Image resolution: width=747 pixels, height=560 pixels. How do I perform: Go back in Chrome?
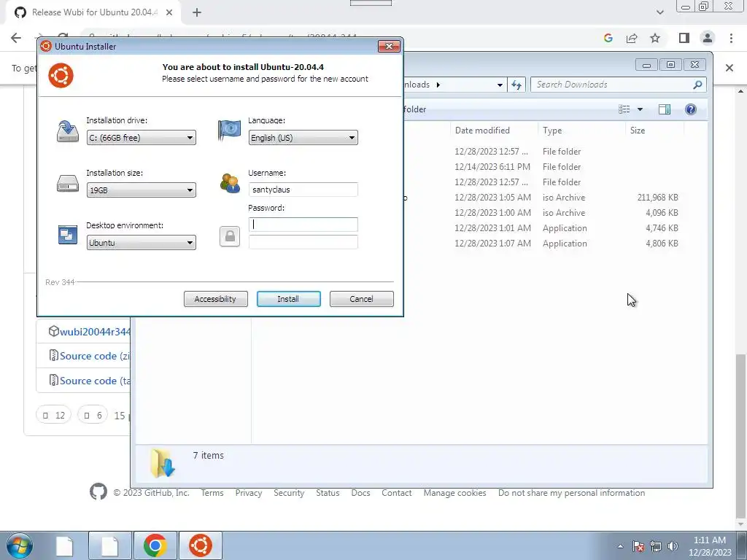coord(16,38)
